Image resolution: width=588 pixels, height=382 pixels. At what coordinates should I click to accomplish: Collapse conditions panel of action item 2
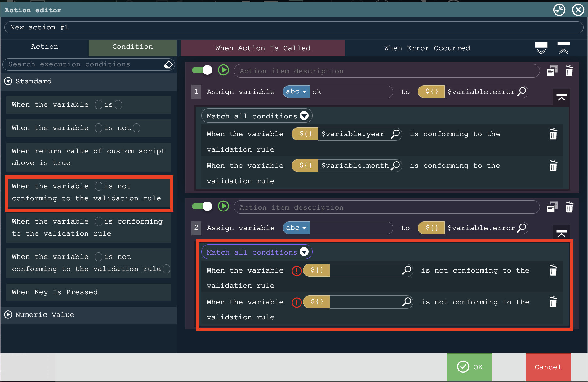click(561, 233)
